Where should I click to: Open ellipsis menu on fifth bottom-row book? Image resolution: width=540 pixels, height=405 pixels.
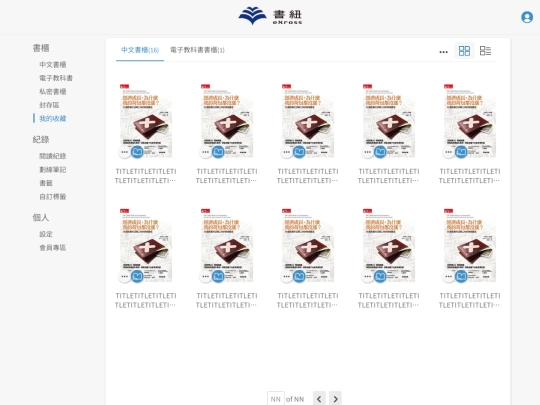448,276
